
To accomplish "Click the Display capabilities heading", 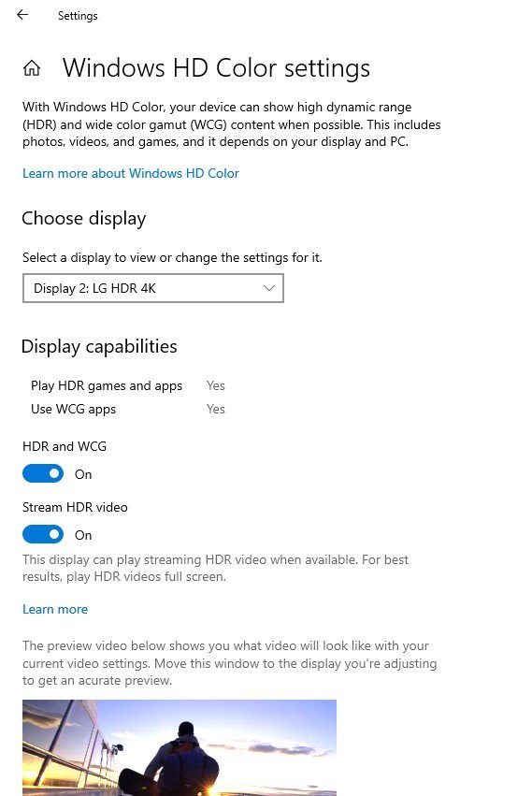I will point(99,346).
